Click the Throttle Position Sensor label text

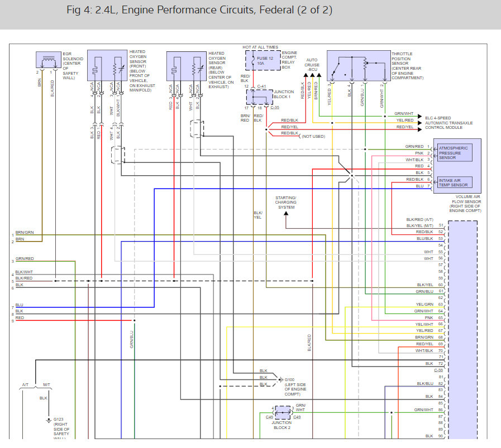407,66
